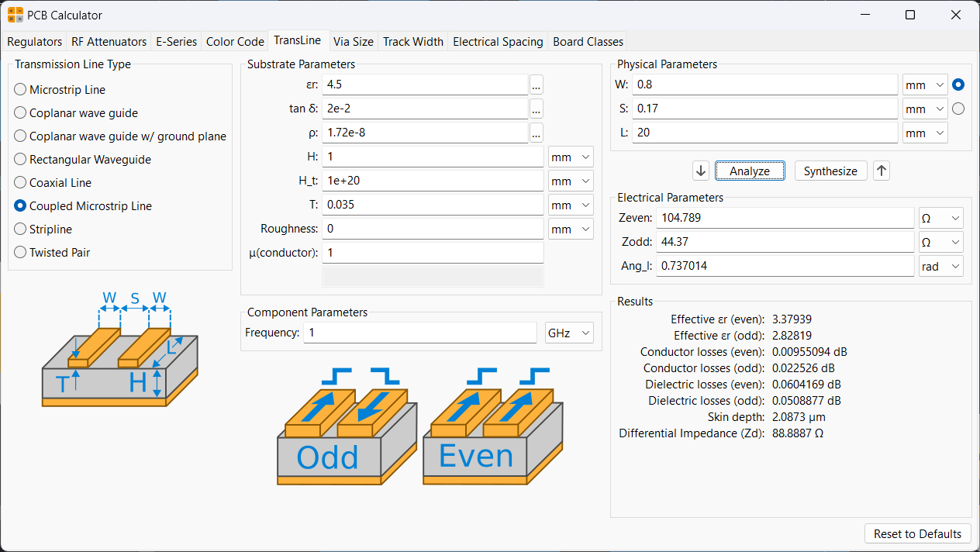Viewport: 980px width, 552px height.
Task: Select Coplanar wave guide option
Action: click(76, 113)
